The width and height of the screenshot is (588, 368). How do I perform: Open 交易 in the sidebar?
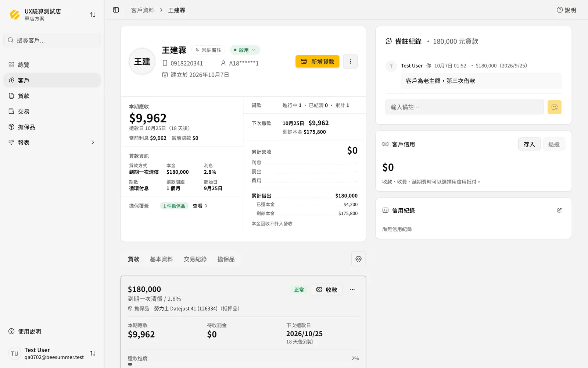click(x=52, y=111)
